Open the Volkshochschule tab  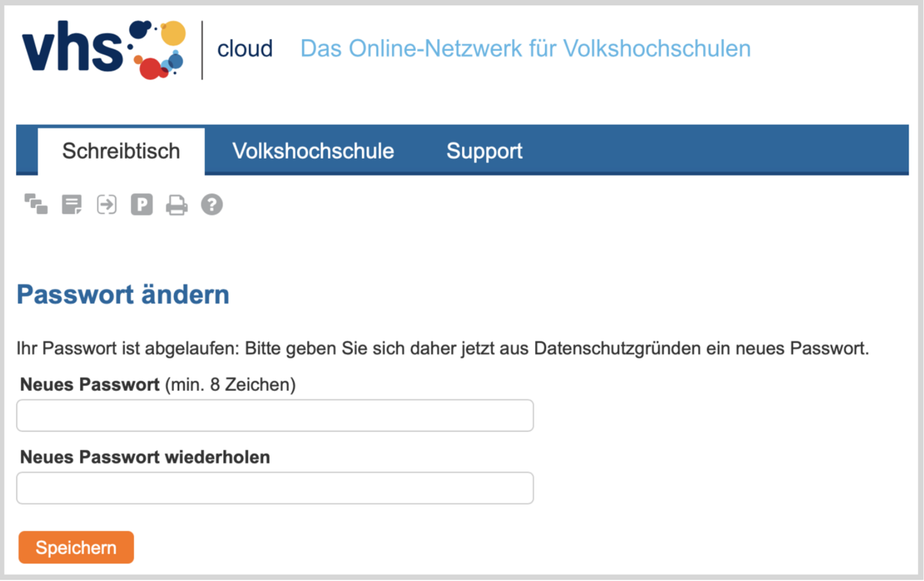point(313,151)
